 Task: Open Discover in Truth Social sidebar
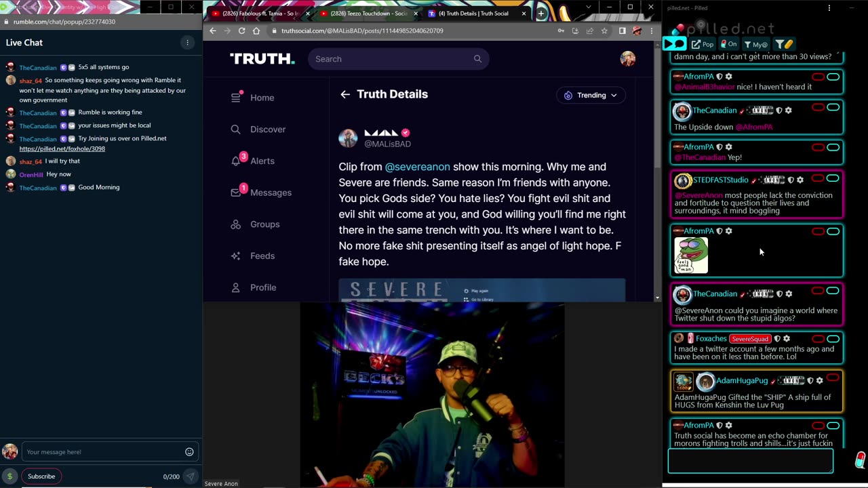[x=258, y=129]
